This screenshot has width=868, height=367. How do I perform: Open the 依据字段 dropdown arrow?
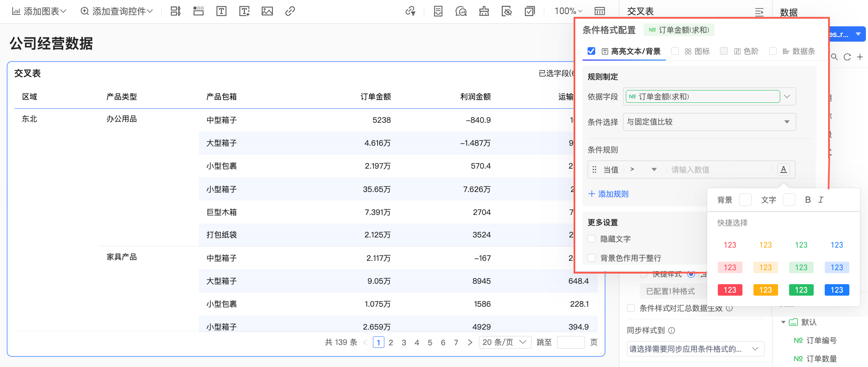(787, 96)
